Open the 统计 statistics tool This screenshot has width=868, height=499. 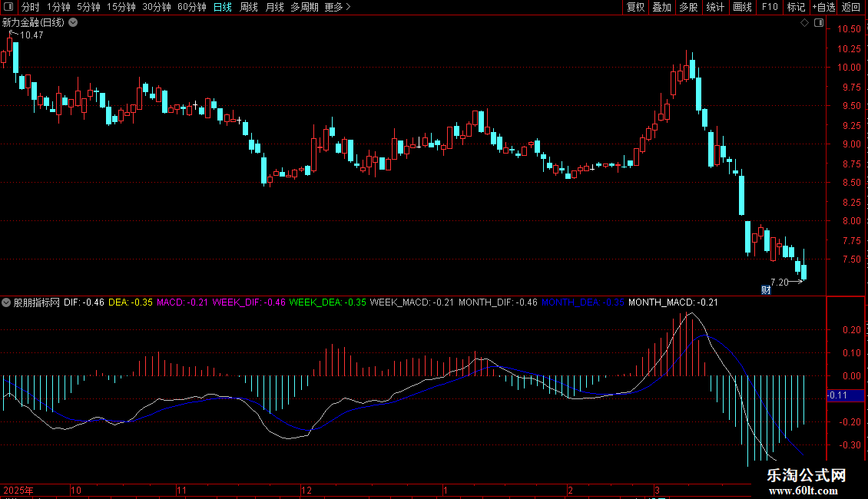[715, 7]
